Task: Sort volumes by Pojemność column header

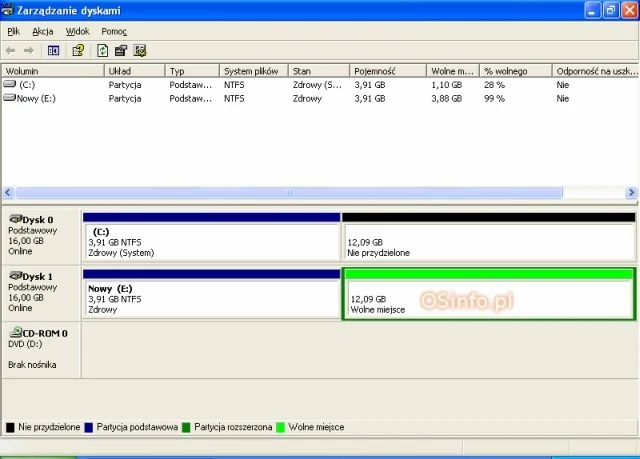Action: 386,71
